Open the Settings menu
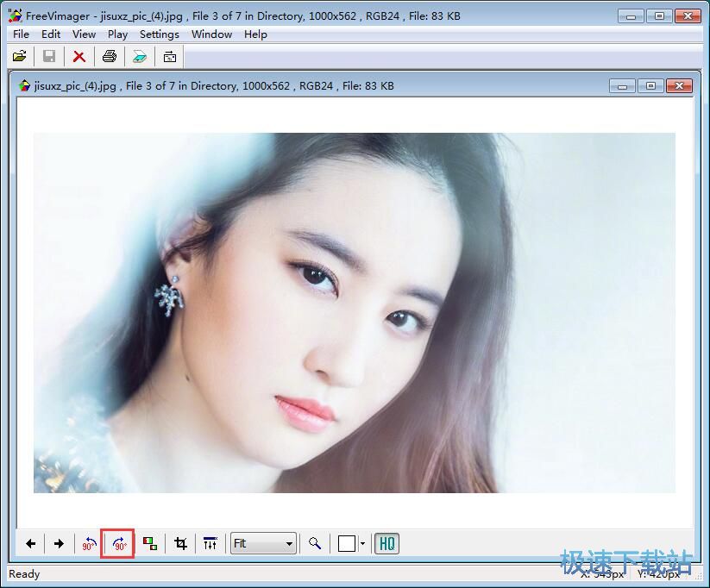The image size is (710, 588). [159, 34]
